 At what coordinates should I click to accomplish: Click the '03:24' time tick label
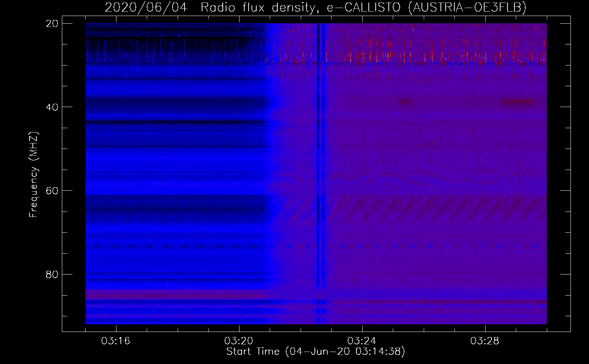(362, 341)
